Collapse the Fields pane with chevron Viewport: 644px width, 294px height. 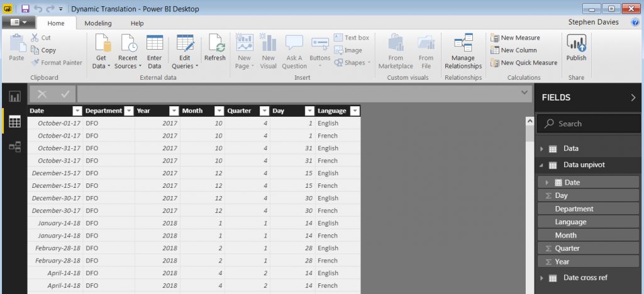(x=633, y=97)
